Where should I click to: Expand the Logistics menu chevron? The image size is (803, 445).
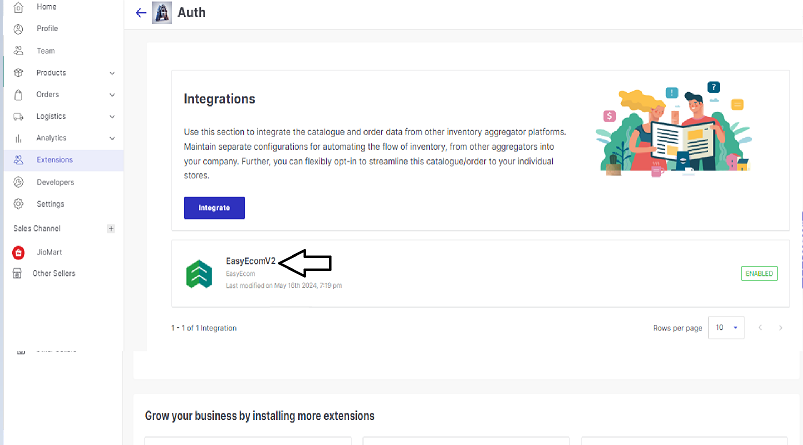112,117
